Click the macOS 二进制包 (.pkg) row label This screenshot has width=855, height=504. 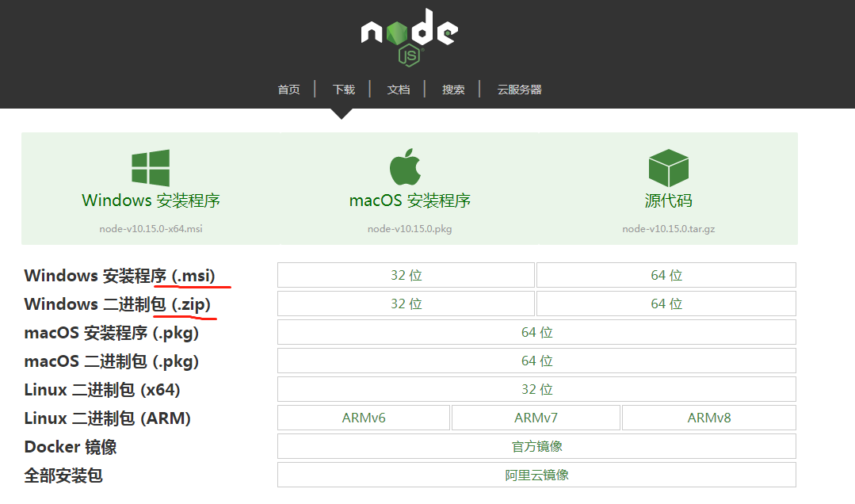(111, 361)
